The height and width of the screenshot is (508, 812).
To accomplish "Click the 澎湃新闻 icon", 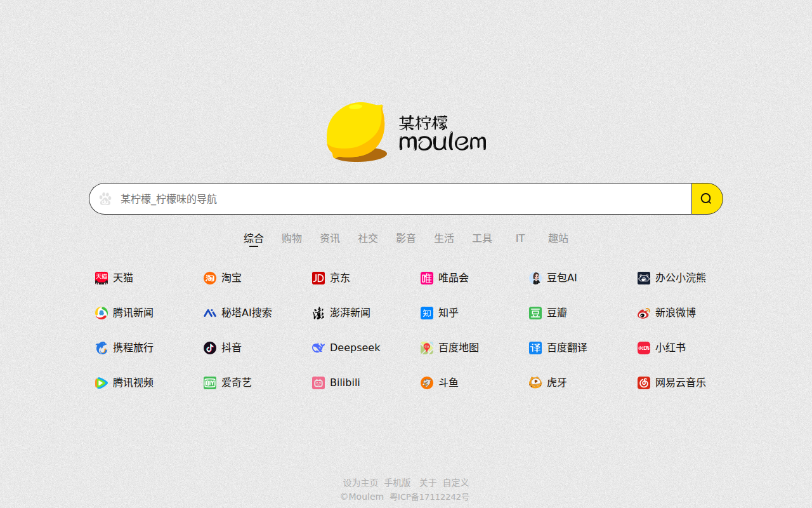I will coord(318,313).
